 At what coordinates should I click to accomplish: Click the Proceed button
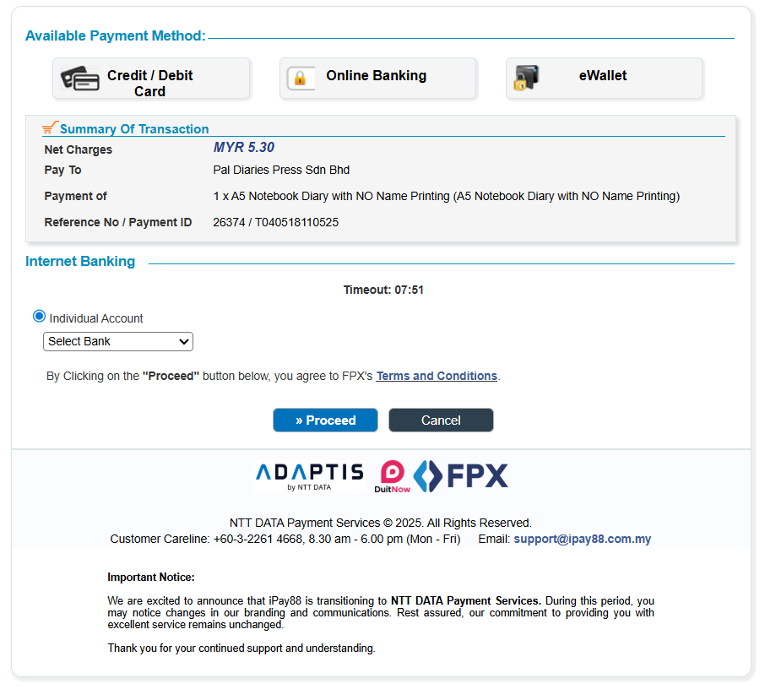tap(325, 420)
